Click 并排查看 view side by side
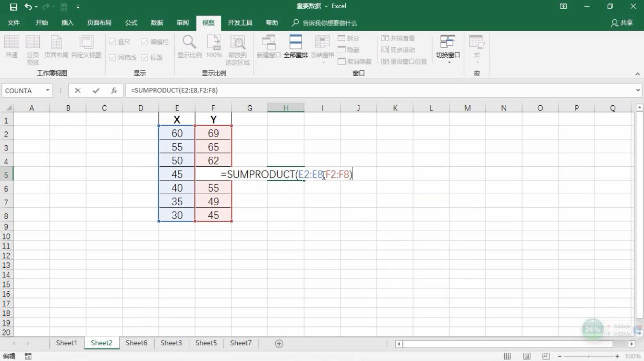Viewport: 644px width, 361px height. pos(398,38)
